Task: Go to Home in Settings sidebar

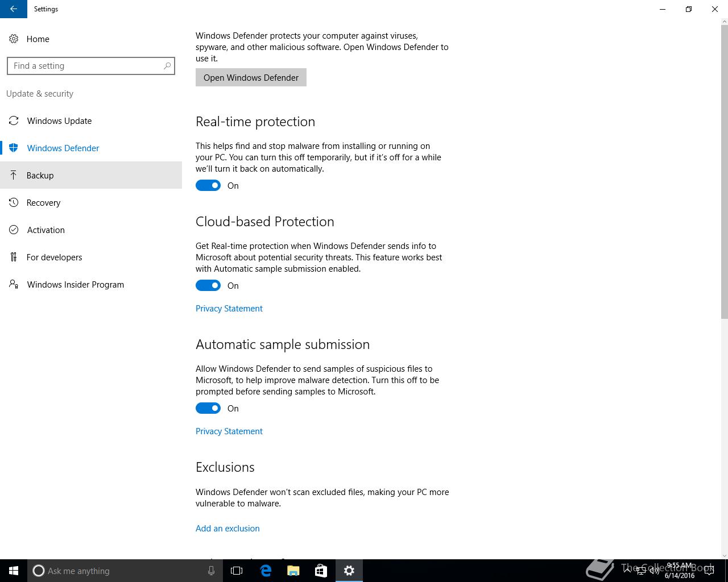Action: (91, 39)
